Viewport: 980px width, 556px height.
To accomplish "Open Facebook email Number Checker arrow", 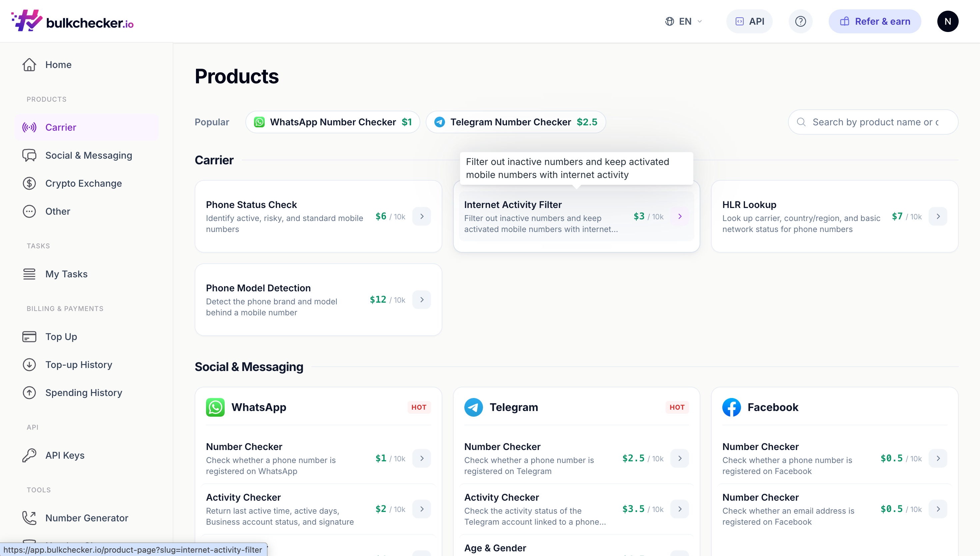I will tap(938, 509).
